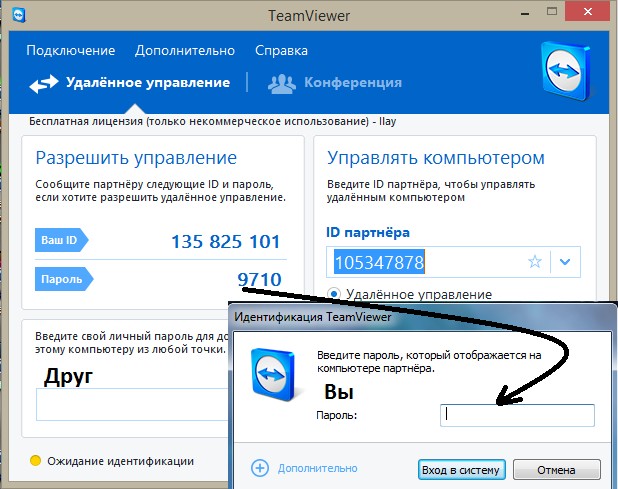Image resolution: width=618 pixels, height=489 pixels.
Task: Click the Разрешить управление heading
Action: 136,158
